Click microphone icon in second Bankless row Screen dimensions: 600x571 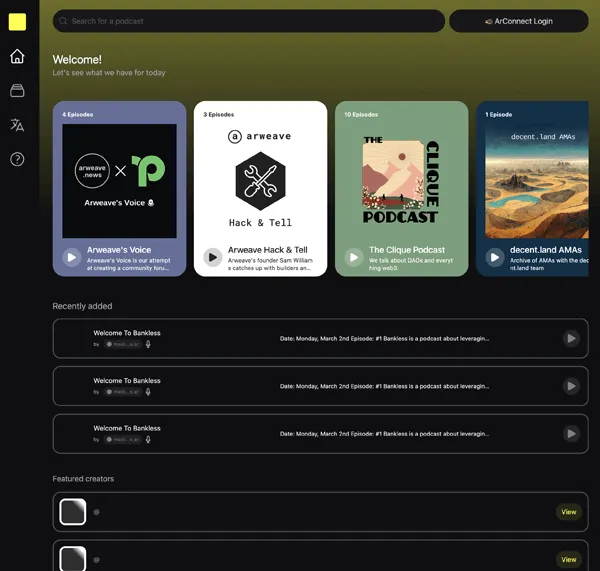[148, 392]
